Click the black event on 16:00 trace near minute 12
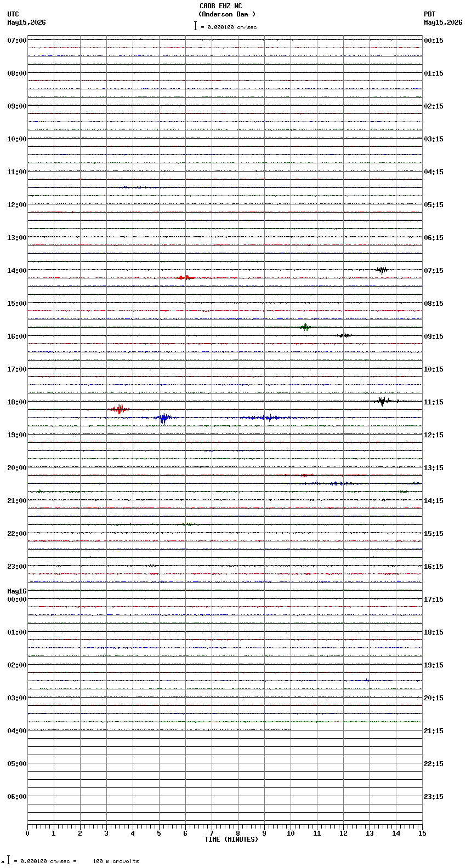The width and height of the screenshot is (466, 868). click(x=344, y=335)
